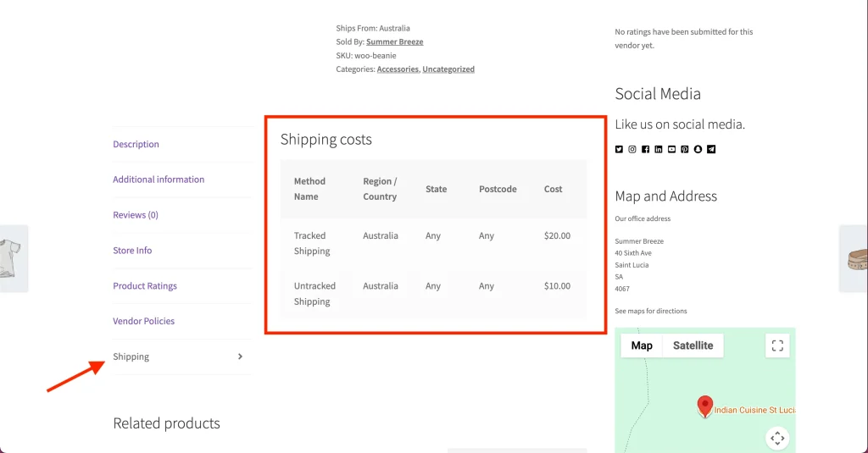Viewport: 868px width, 453px height.
Task: Open the vendor's Snapchat icon
Action: tap(698, 149)
